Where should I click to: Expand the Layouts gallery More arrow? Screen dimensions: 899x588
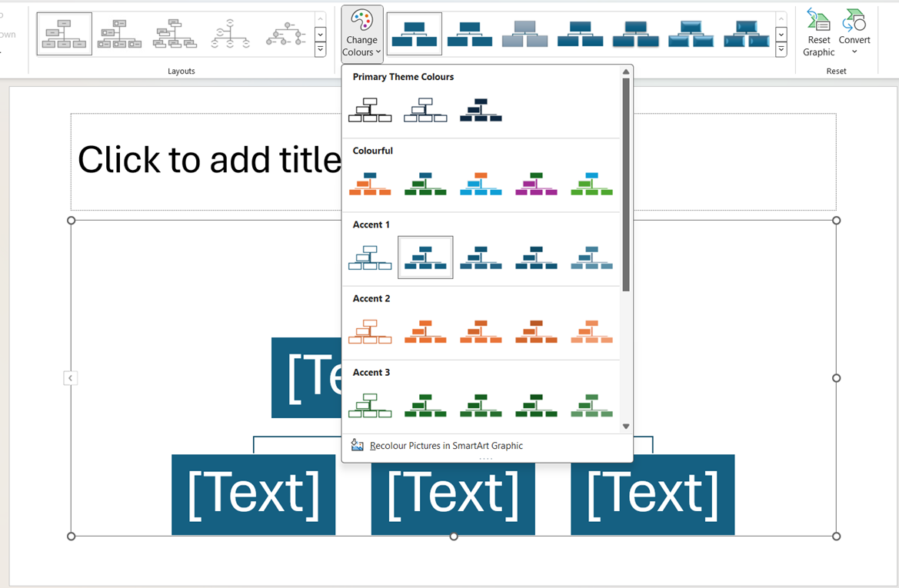(x=321, y=50)
